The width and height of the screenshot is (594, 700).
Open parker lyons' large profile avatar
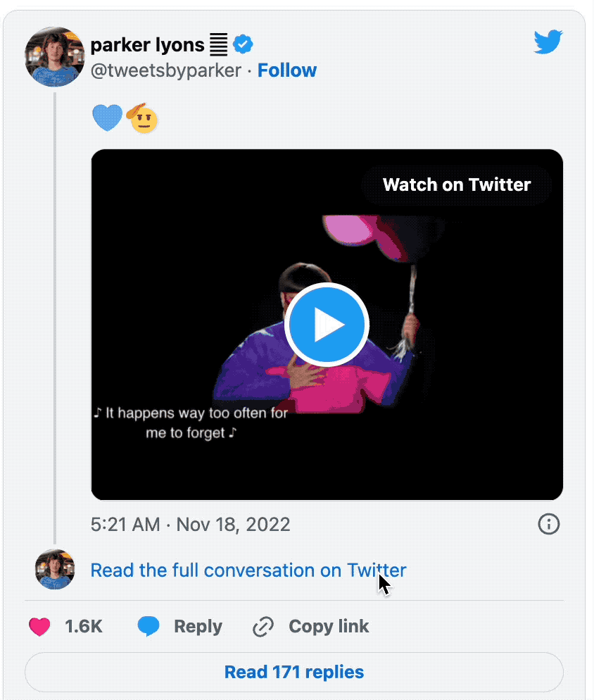point(55,57)
